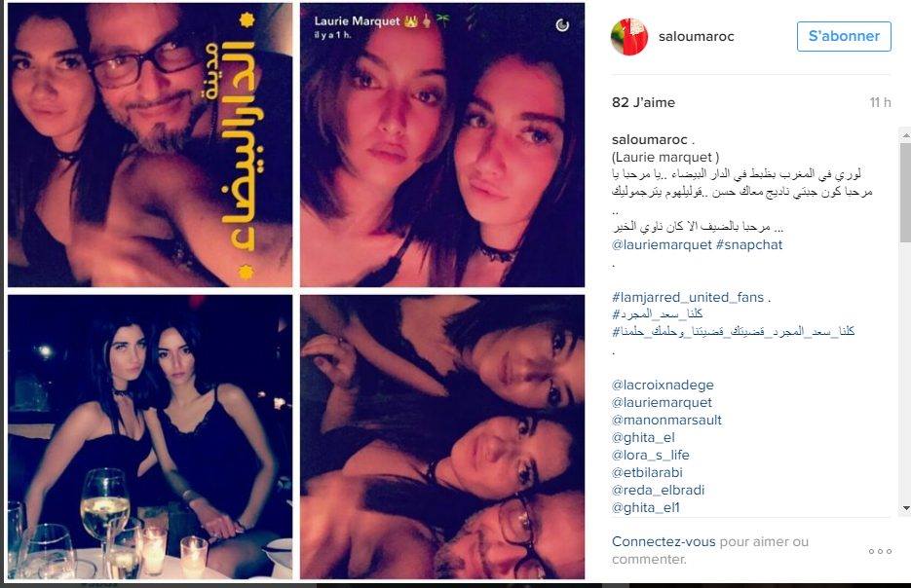The image size is (911, 588).
Task: Open the @lacroixnadege profile mention
Action: (x=663, y=385)
